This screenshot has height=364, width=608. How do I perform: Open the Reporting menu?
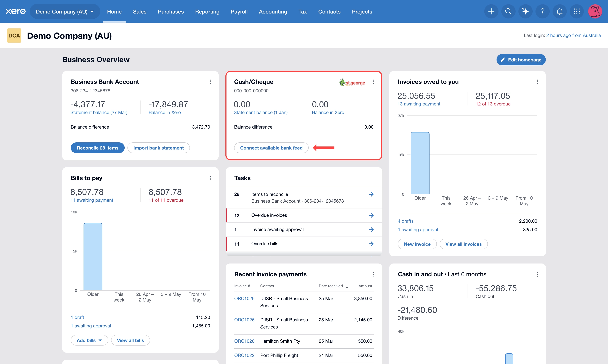pos(207,12)
